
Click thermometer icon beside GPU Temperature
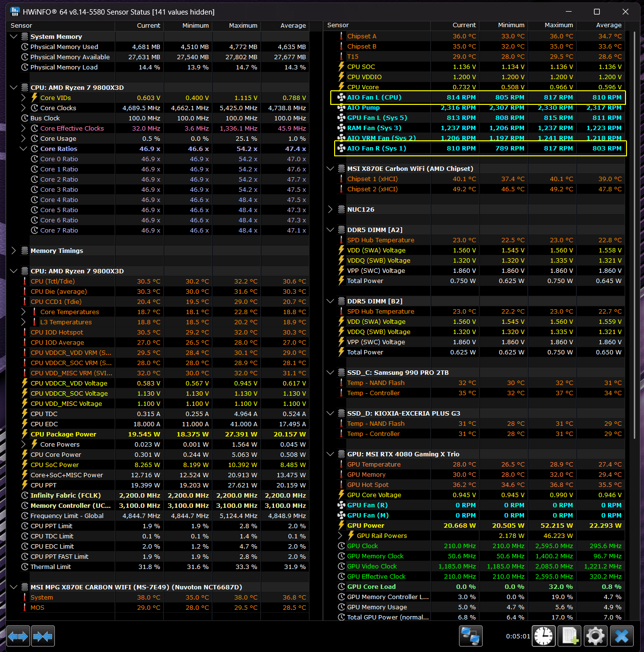[341, 464]
